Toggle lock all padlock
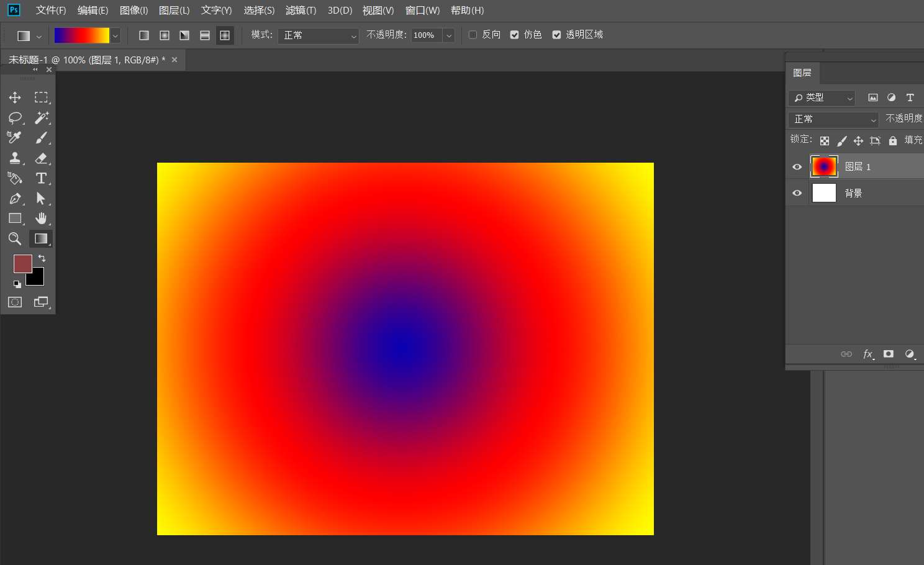The width and height of the screenshot is (924, 565). click(x=893, y=141)
